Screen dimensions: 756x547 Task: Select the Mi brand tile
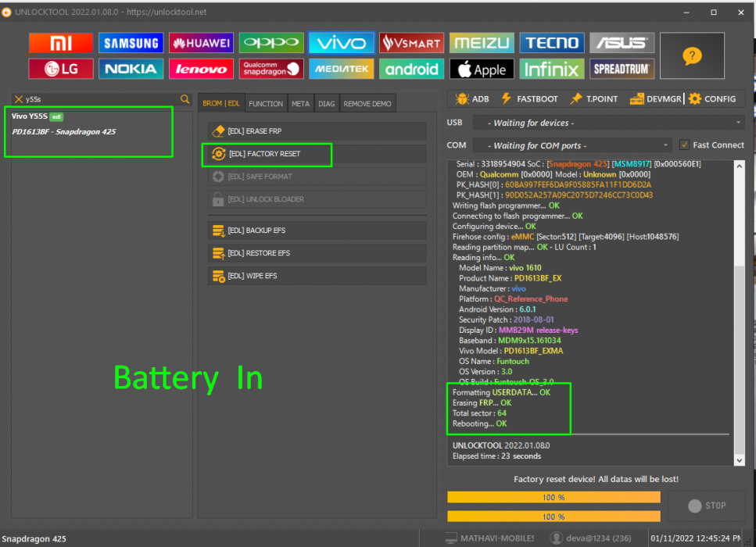coord(61,43)
